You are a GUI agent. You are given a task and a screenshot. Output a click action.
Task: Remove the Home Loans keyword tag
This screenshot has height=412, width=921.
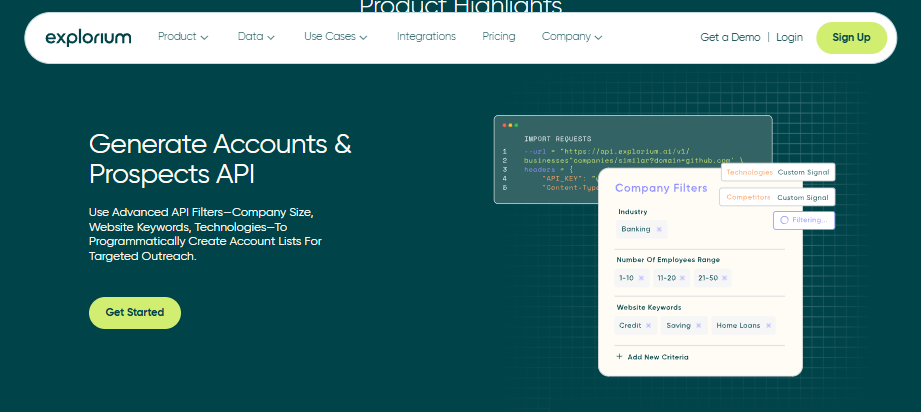tap(768, 326)
